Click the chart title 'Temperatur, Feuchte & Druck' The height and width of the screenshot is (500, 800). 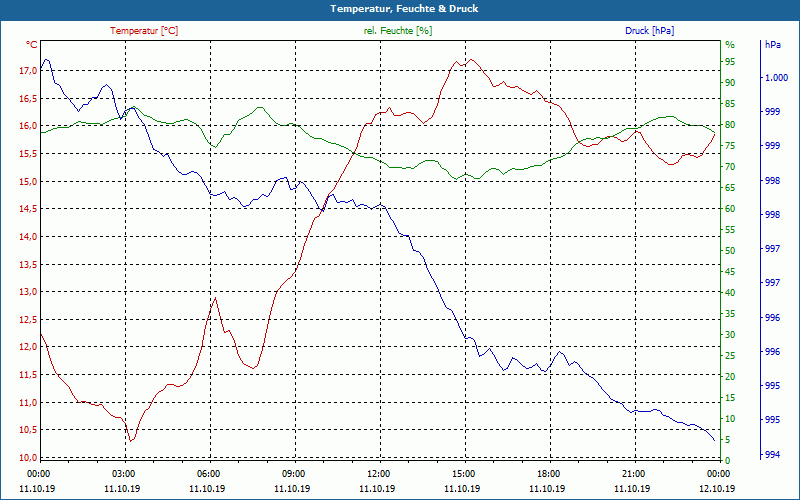tap(404, 9)
